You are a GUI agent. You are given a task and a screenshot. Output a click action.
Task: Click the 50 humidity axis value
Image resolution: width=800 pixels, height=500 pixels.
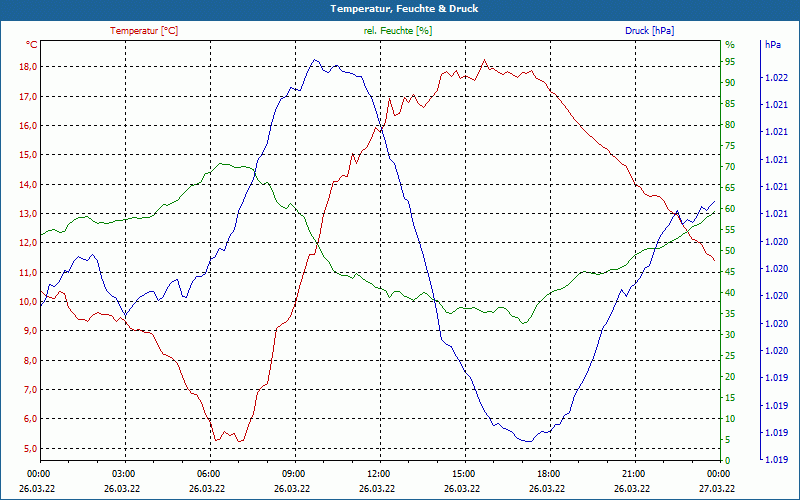730,251
